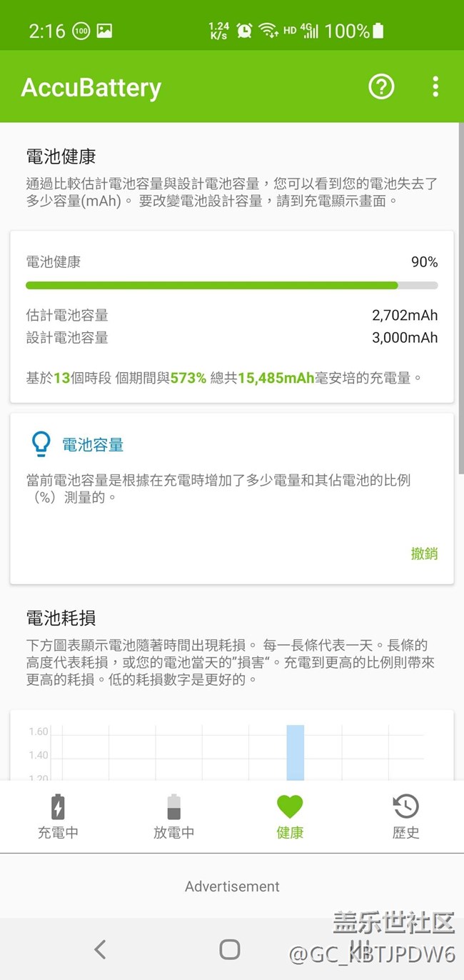Tap the Android home navigation button
The width and height of the screenshot is (464, 980).
[x=230, y=949]
